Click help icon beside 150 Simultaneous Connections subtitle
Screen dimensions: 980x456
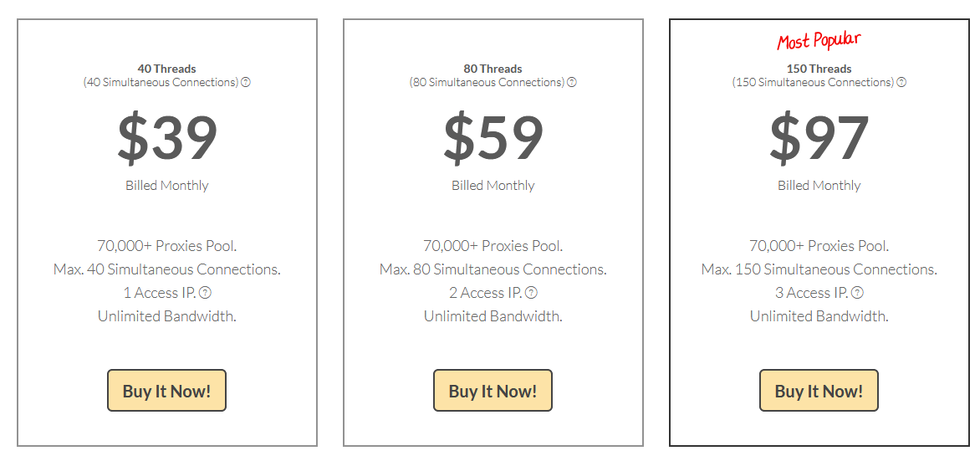[x=901, y=83]
